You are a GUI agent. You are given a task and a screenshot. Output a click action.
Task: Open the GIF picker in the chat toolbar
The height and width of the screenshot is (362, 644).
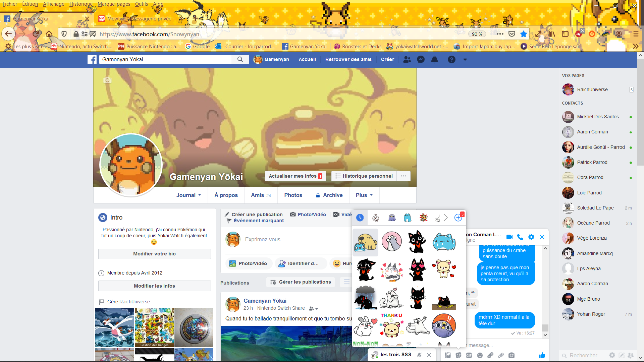(x=469, y=355)
